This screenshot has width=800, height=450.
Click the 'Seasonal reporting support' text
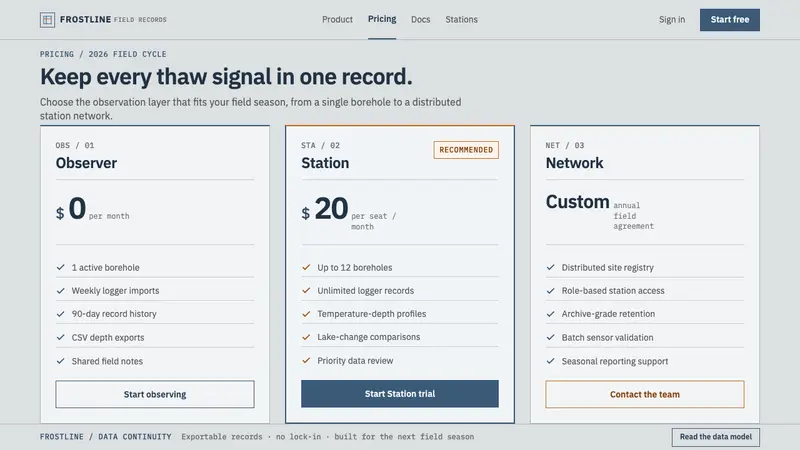click(615, 361)
